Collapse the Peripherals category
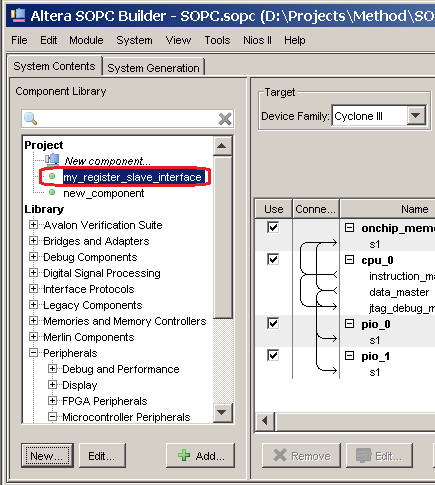 pos(33,352)
